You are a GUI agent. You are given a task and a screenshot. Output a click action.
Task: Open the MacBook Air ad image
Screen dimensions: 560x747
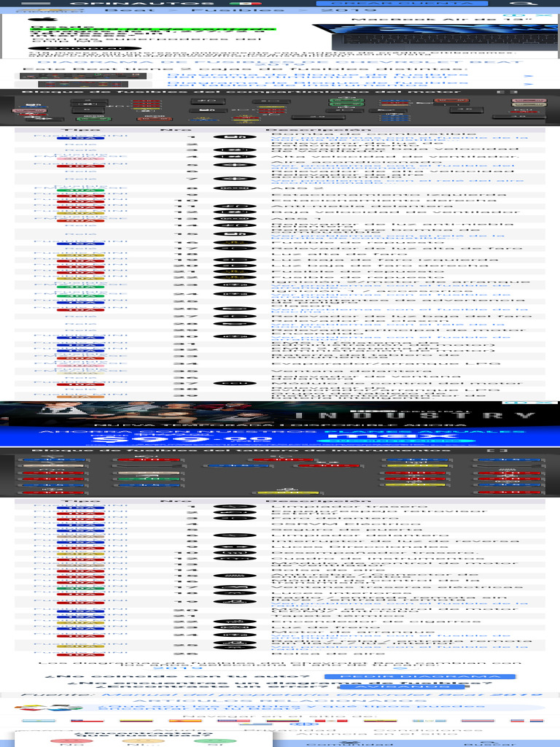(x=436, y=36)
